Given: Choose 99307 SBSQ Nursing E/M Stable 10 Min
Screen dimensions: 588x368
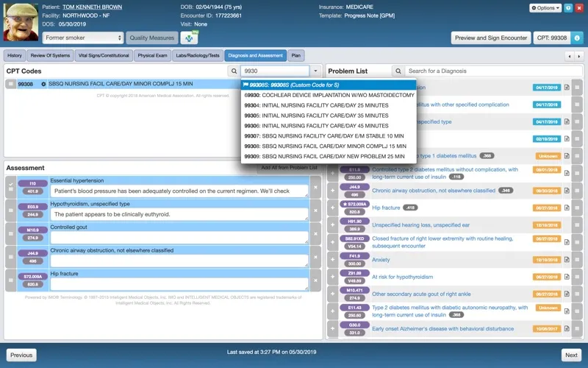Looking at the screenshot, I should click(329, 136).
